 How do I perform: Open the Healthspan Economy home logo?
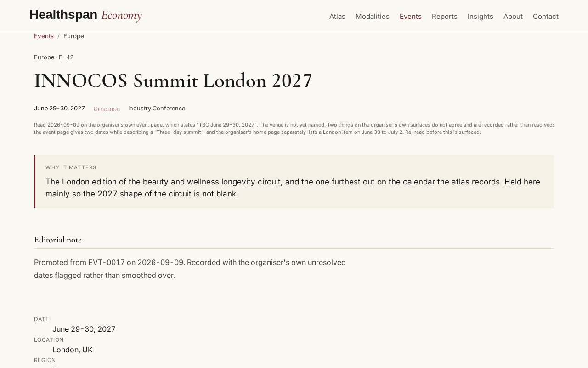[x=85, y=15]
